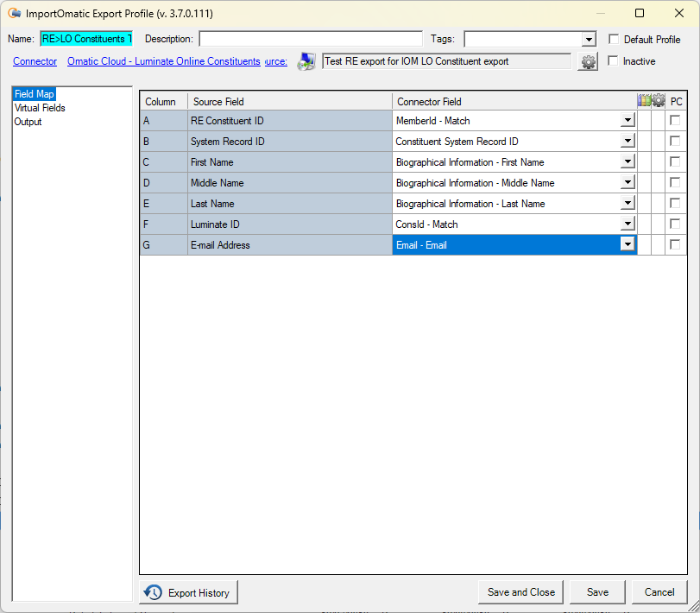Image resolution: width=700 pixels, height=613 pixels.
Task: Click the export computer icon beside the source link
Action: tap(306, 61)
